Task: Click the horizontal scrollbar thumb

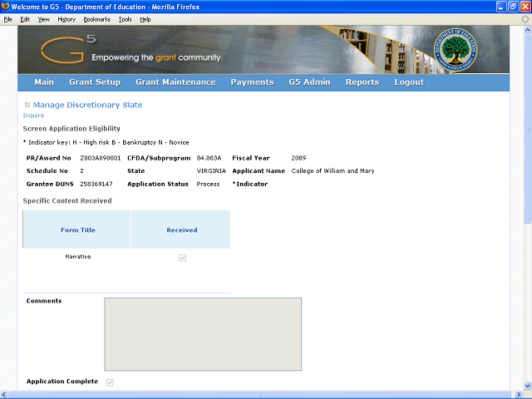Action: 260,395
